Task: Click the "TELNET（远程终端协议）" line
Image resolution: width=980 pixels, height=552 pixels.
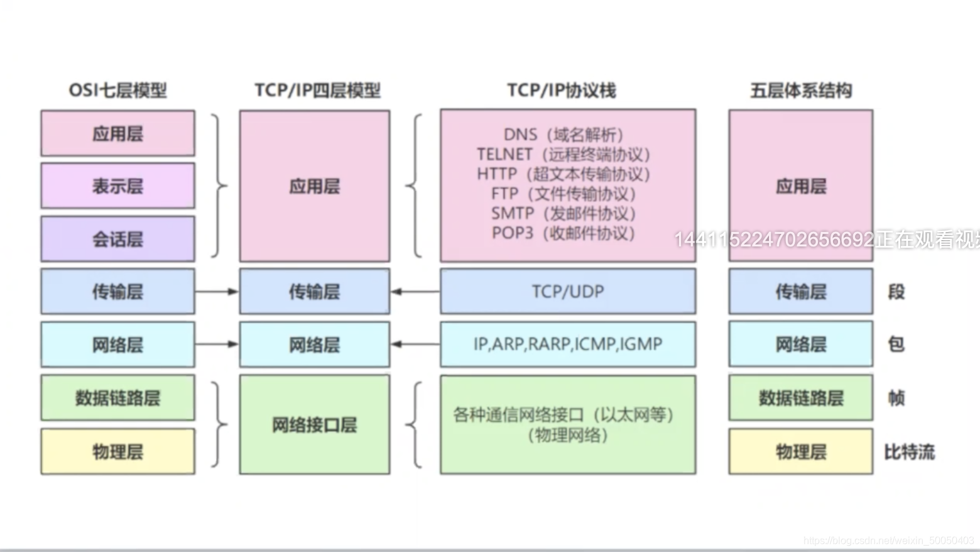Action: coord(563,154)
